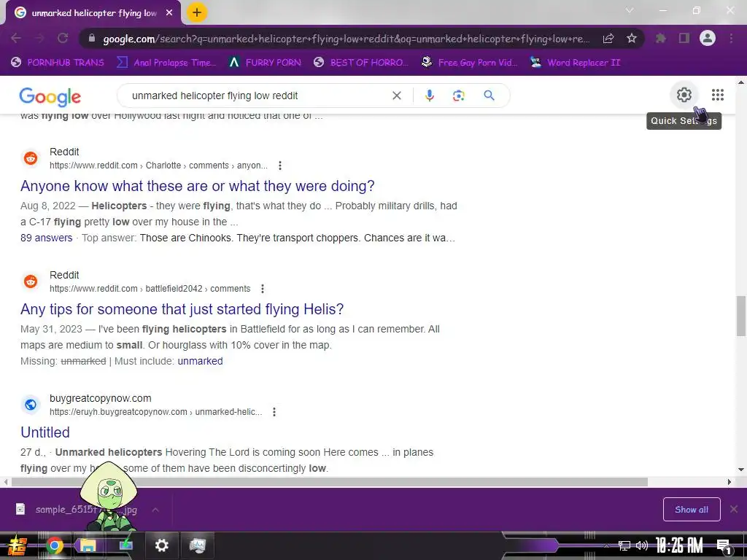
Task: Click the 10:26 AM taskbar clock
Action: (679, 545)
